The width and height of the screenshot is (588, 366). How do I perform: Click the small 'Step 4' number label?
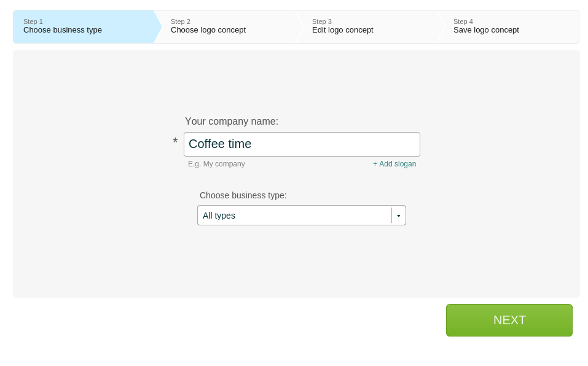point(463,21)
